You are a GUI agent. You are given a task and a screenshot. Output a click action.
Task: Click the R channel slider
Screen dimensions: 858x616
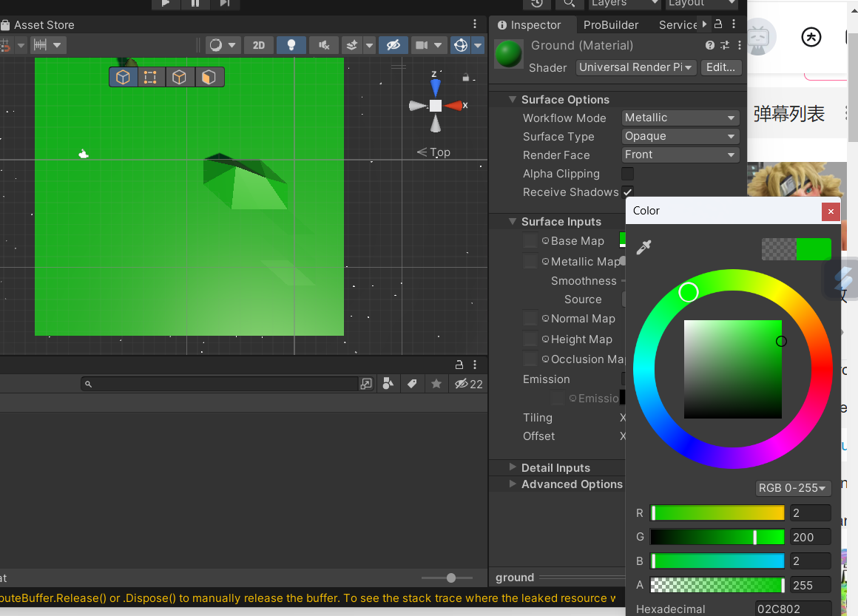click(717, 513)
